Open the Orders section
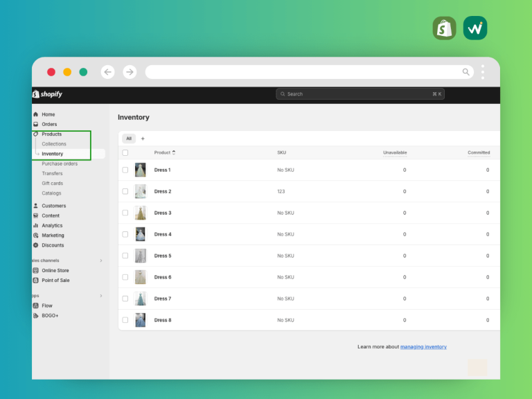This screenshot has height=399, width=532. click(49, 124)
